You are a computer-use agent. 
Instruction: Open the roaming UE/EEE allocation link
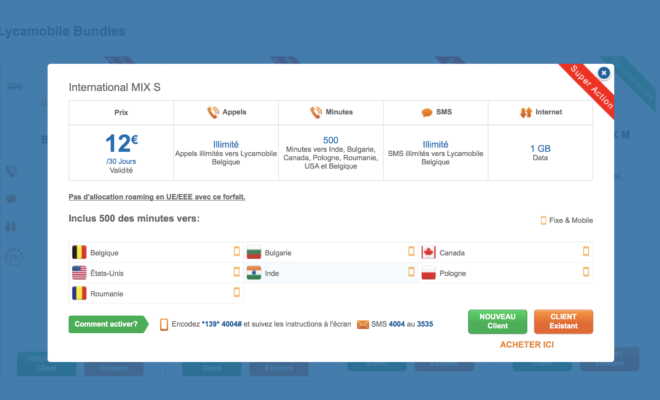pos(157,197)
